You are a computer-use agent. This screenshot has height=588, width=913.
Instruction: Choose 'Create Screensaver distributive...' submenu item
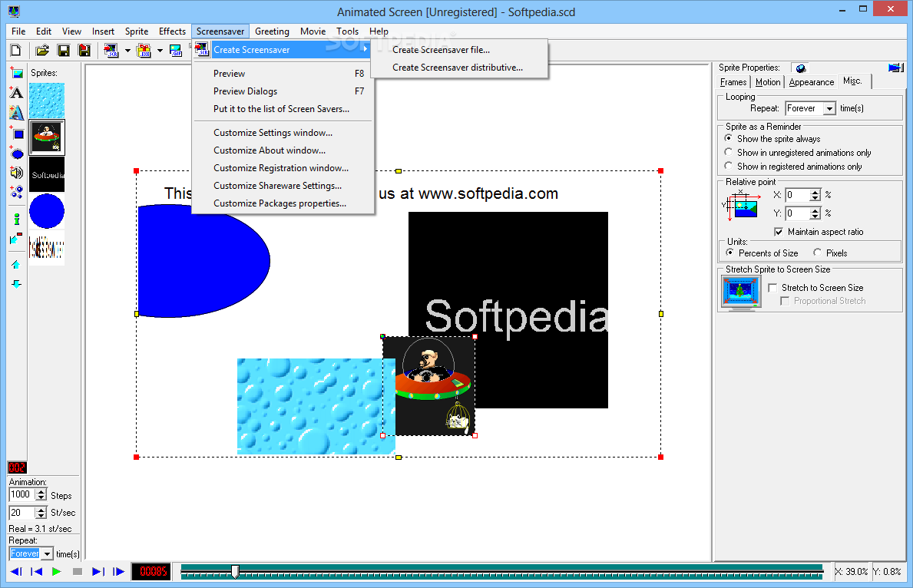(459, 68)
